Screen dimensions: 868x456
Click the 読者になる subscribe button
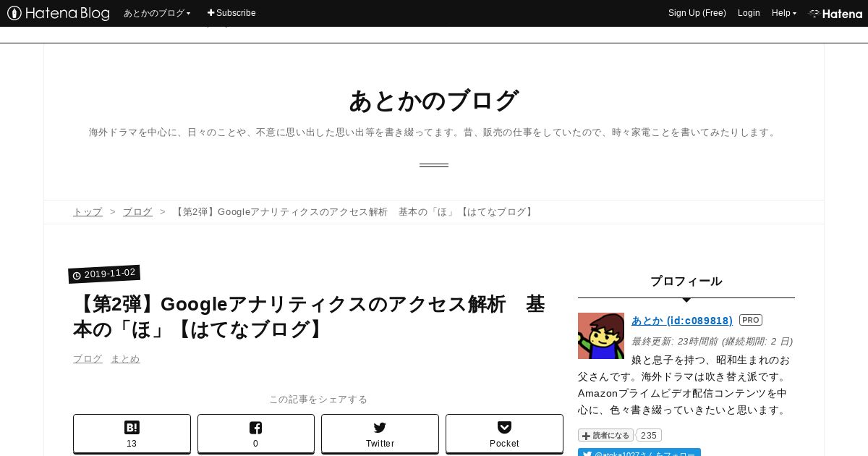pos(605,435)
